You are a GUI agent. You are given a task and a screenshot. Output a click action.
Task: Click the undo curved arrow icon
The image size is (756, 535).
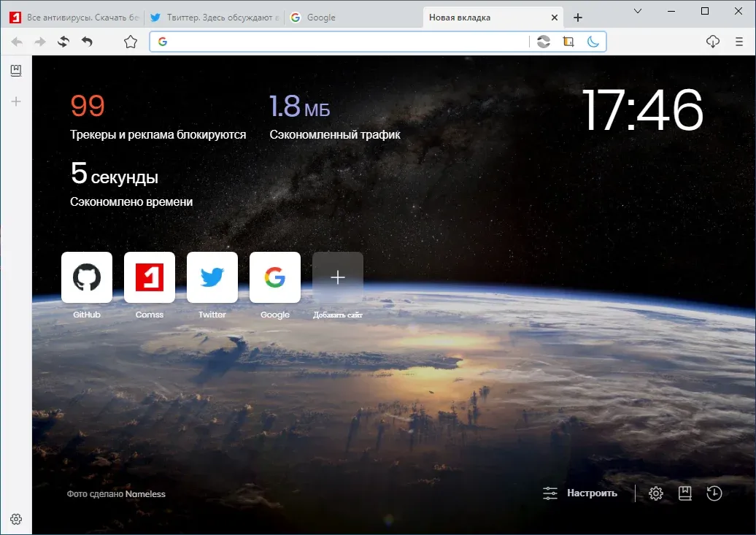[x=87, y=42]
